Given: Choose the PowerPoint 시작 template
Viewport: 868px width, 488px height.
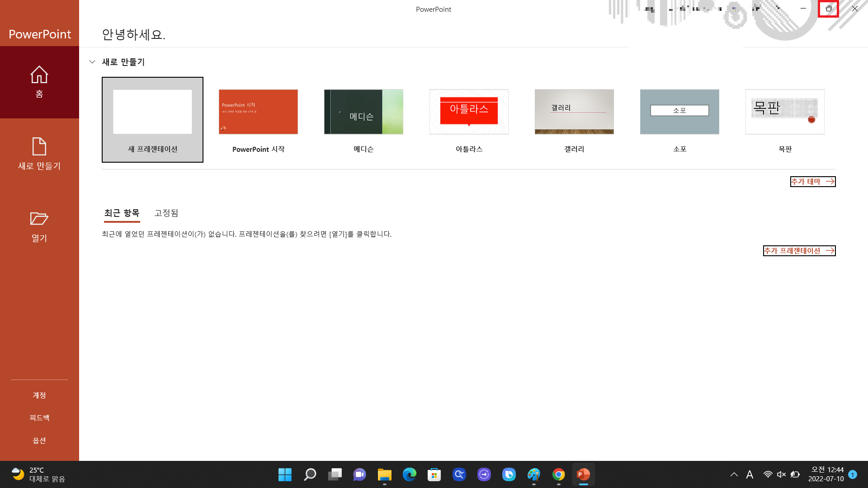Looking at the screenshot, I should coord(258,112).
